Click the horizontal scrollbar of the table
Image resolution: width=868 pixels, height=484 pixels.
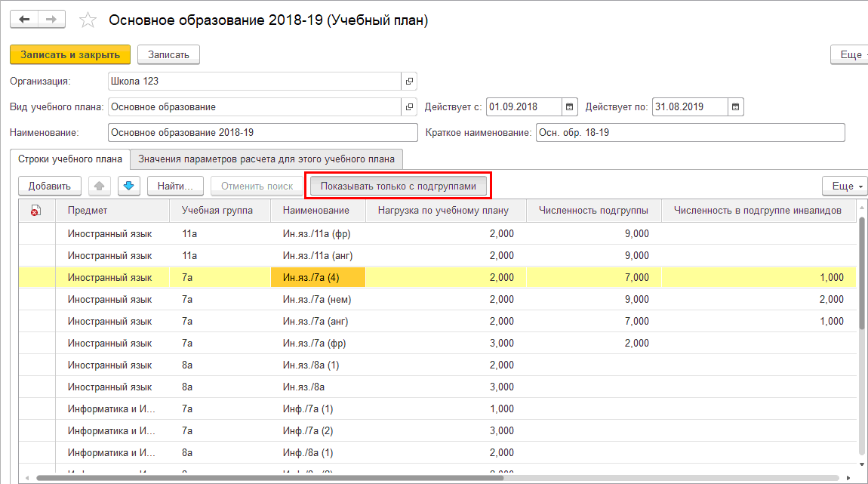coord(270,478)
